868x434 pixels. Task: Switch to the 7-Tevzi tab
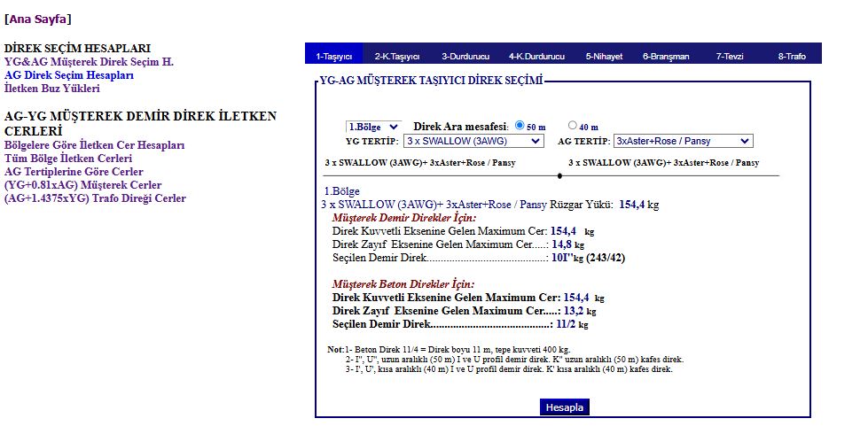click(730, 57)
